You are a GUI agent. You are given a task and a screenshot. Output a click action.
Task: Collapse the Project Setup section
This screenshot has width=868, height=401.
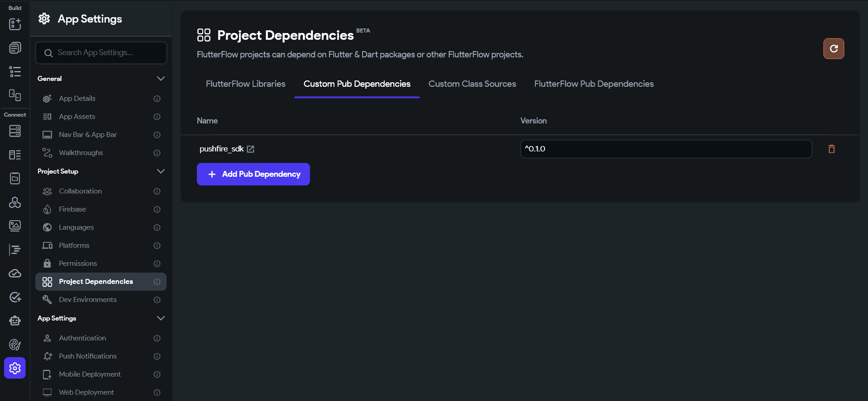click(160, 171)
